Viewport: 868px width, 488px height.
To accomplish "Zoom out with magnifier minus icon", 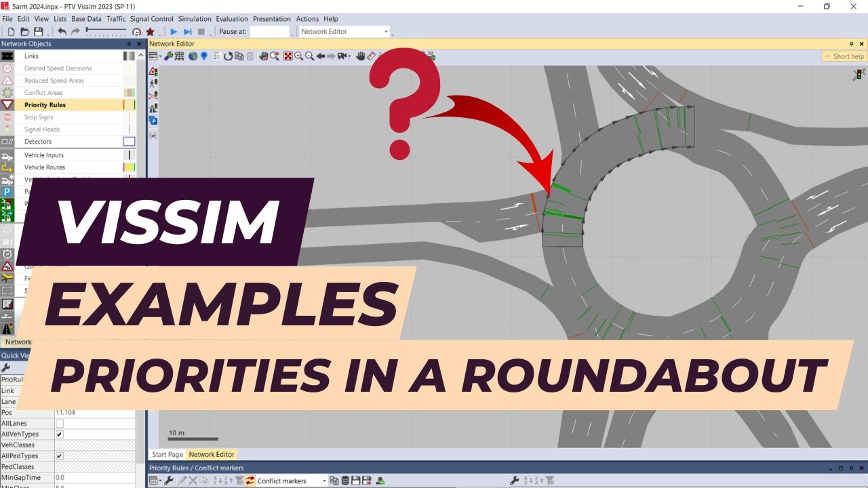I will [309, 56].
